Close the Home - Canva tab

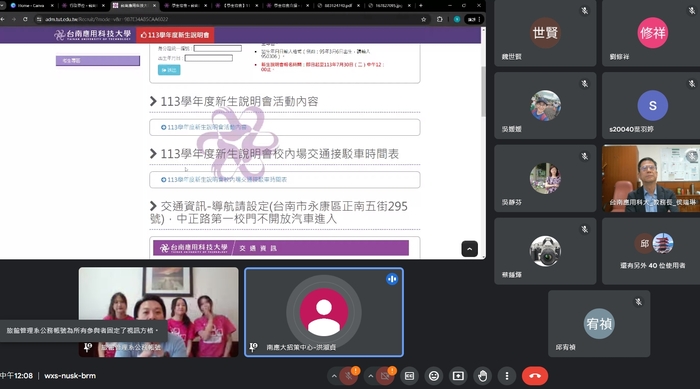(x=52, y=5)
